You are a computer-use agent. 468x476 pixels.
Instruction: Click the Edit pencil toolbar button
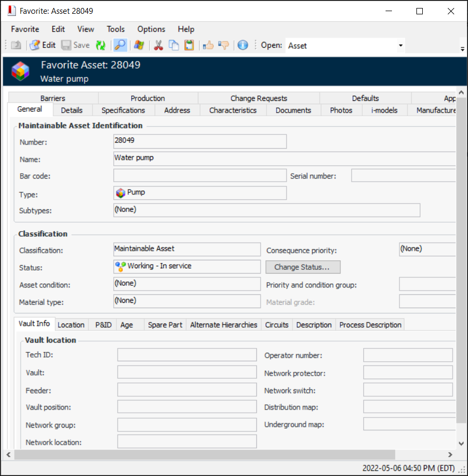[x=43, y=46]
